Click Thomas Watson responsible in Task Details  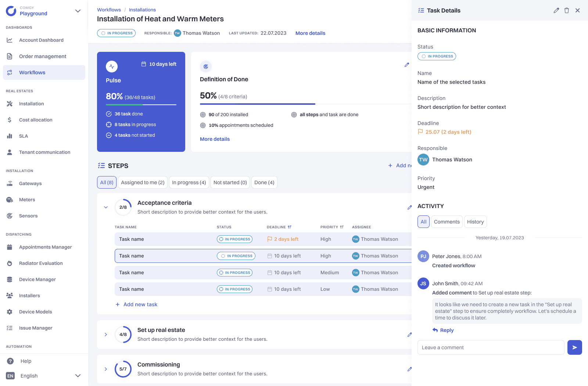(445, 160)
